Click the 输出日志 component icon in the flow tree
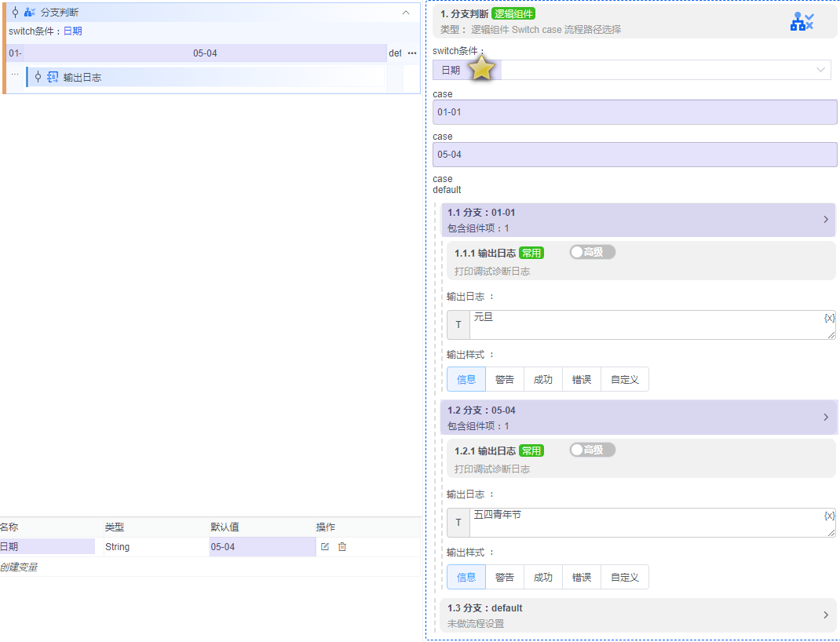Viewport: 840px width, 642px height. click(53, 77)
